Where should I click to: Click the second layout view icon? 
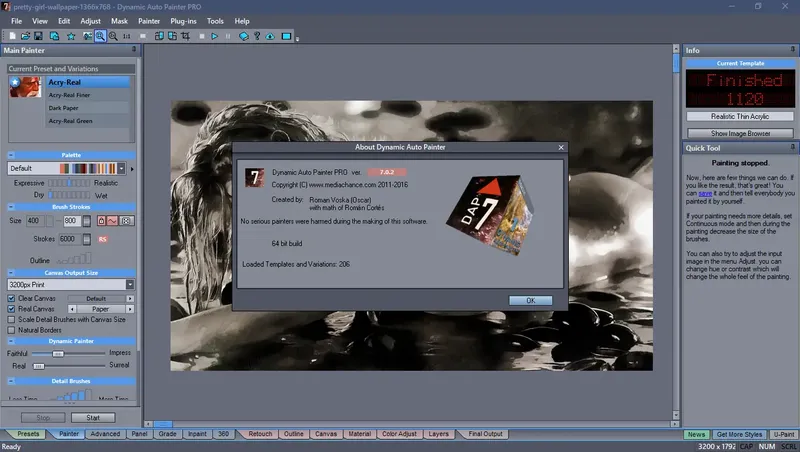tap(172, 36)
